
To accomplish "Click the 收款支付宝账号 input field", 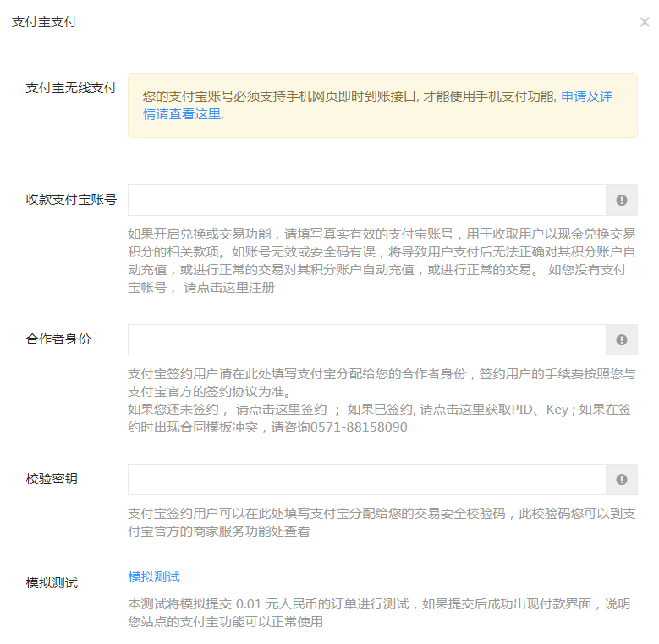I will (367, 200).
